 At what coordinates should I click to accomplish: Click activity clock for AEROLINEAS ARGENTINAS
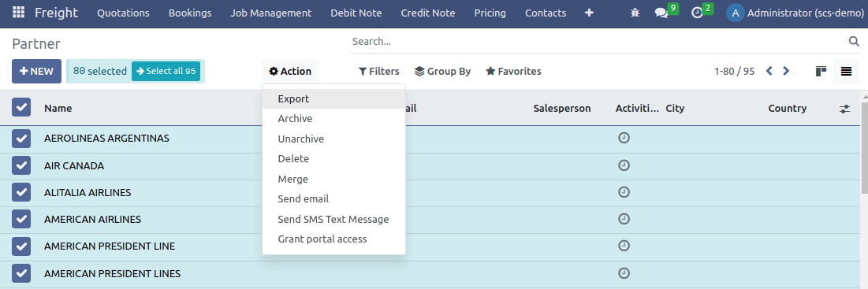click(624, 138)
